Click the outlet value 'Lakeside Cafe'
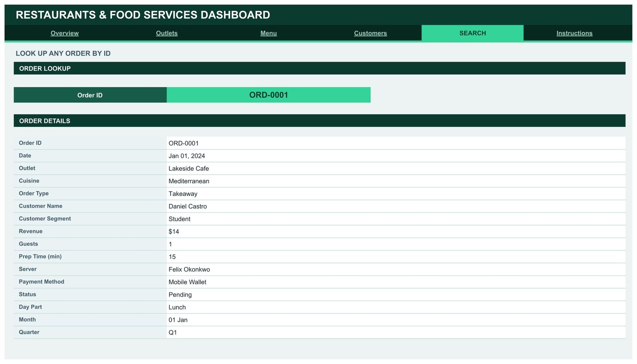 pos(189,169)
